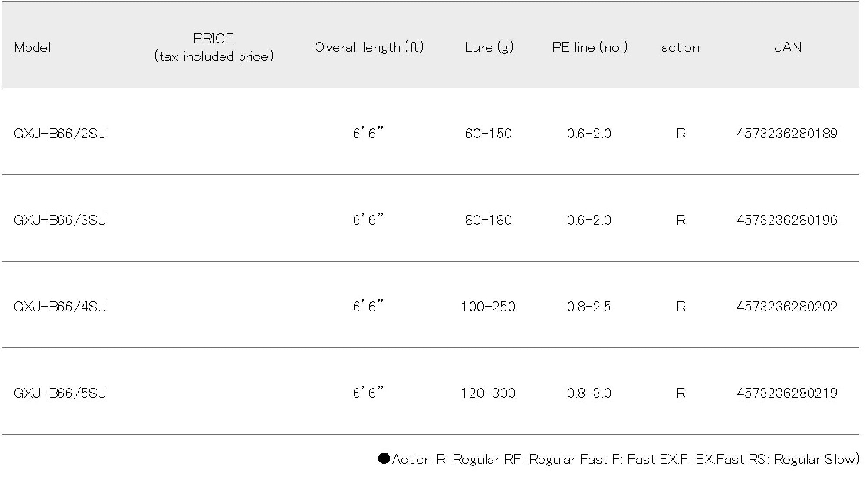The height and width of the screenshot is (481, 868).
Task: Click the black bullet before Action legend
Action: [384, 458]
